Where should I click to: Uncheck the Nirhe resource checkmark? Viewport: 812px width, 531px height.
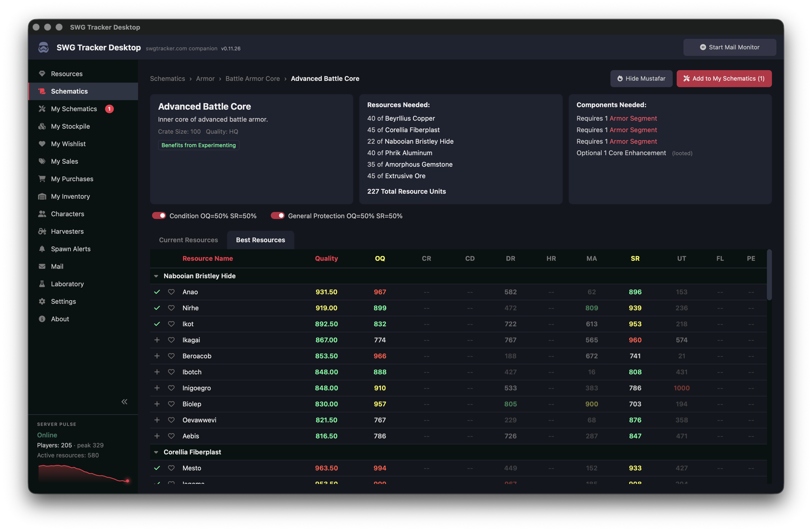[x=157, y=308]
